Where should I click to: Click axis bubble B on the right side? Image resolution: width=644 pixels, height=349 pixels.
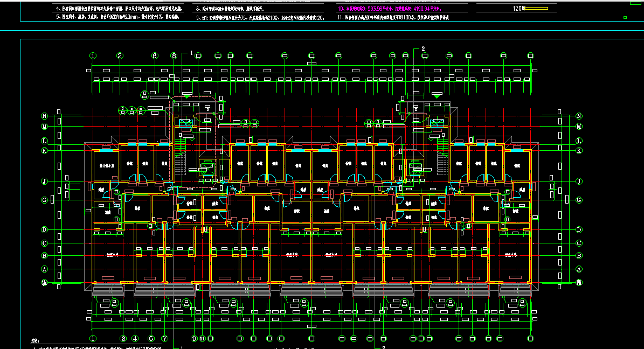pyautogui.click(x=579, y=256)
